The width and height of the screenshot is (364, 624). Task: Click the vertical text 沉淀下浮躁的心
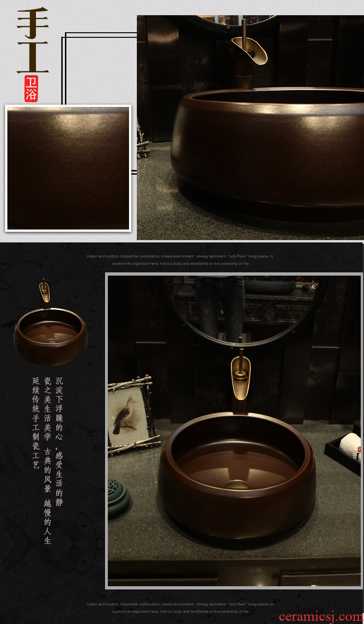tap(59, 408)
